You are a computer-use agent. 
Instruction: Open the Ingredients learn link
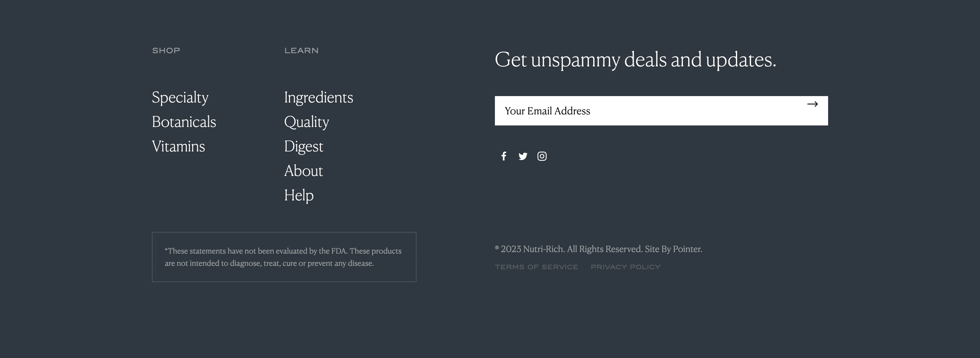(319, 97)
